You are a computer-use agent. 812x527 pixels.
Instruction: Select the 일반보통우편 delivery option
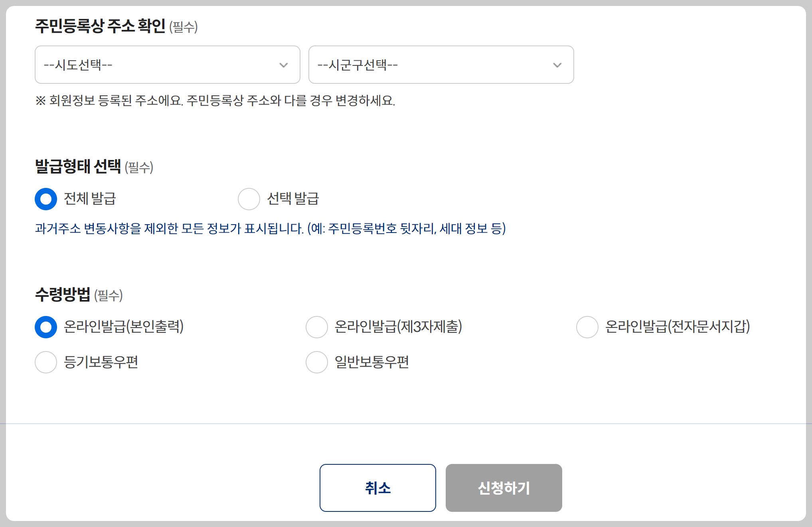(x=316, y=362)
